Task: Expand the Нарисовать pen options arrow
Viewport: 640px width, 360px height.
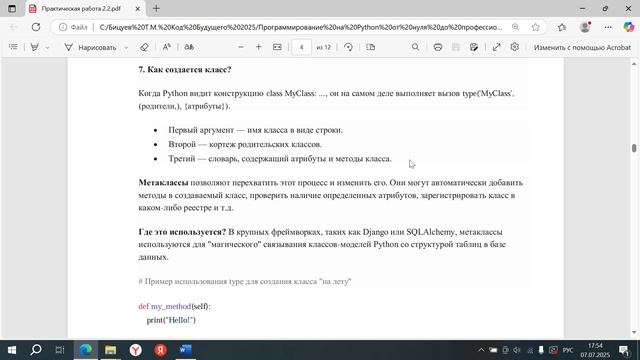Action: point(126,48)
